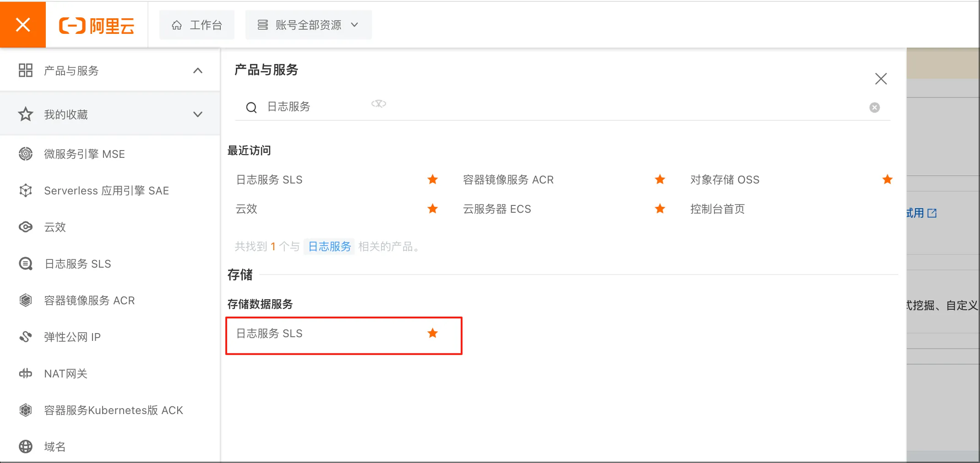Click the search magnifier icon in panel
The width and height of the screenshot is (980, 463).
click(x=251, y=108)
